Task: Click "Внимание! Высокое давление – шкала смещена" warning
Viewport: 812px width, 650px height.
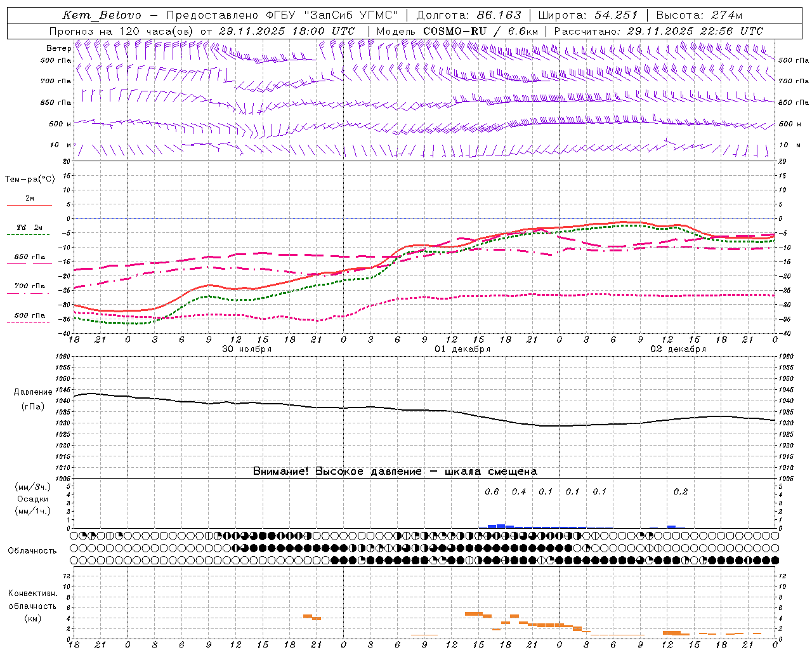Action: tap(395, 472)
